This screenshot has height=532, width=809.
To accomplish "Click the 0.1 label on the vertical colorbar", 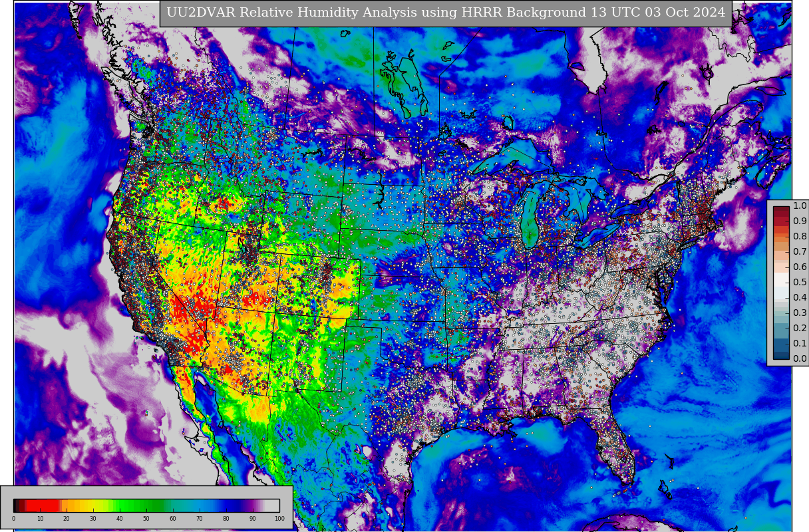I will (800, 344).
